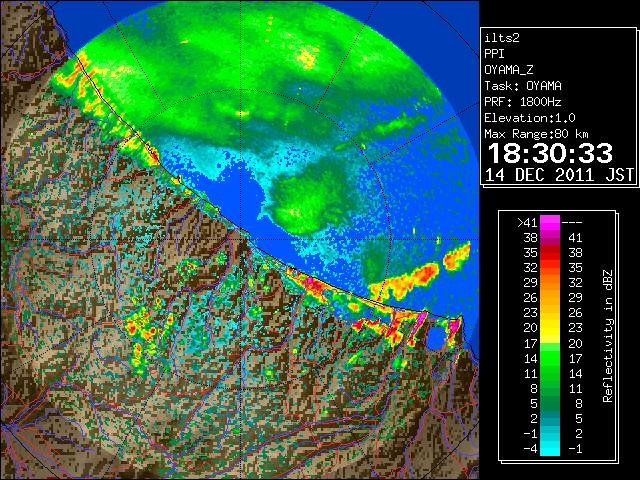The height and width of the screenshot is (480, 640).
Task: Click the red legend swatch beside '35' on the left
Action: point(550,253)
